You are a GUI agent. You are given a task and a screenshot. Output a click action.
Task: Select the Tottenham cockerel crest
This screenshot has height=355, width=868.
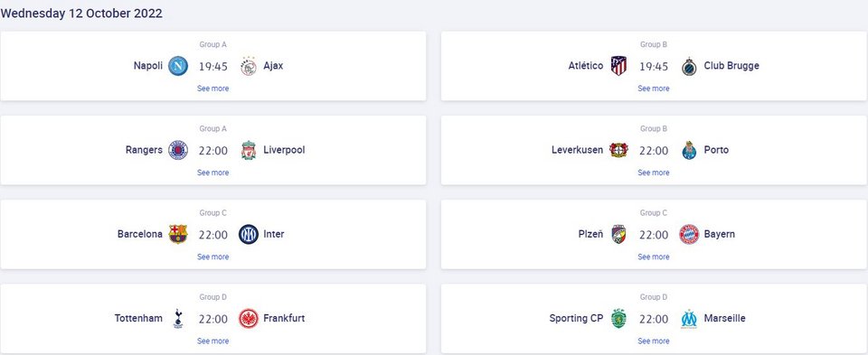[178, 319]
